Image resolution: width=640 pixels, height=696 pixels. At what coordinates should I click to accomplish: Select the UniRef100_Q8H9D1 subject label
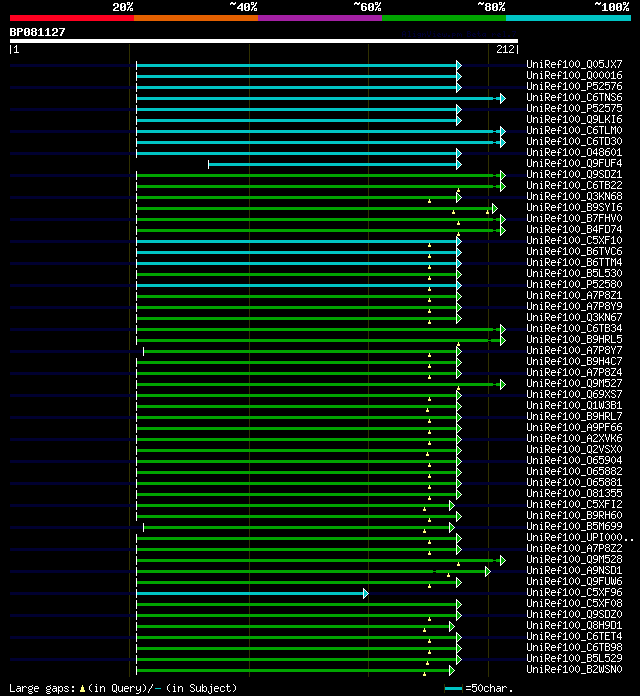coord(574,625)
